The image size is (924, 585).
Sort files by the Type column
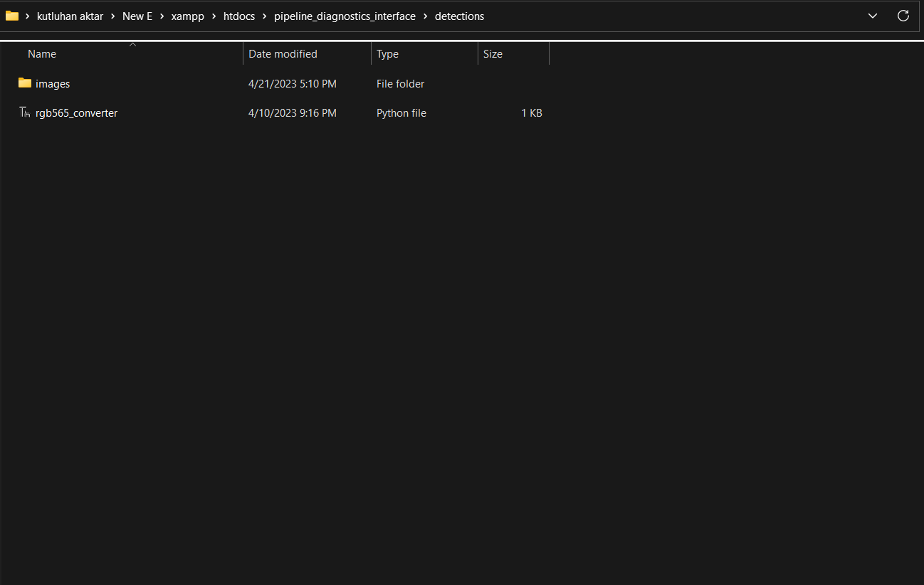387,53
